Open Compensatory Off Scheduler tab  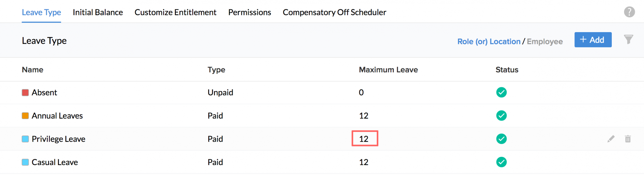pos(334,12)
